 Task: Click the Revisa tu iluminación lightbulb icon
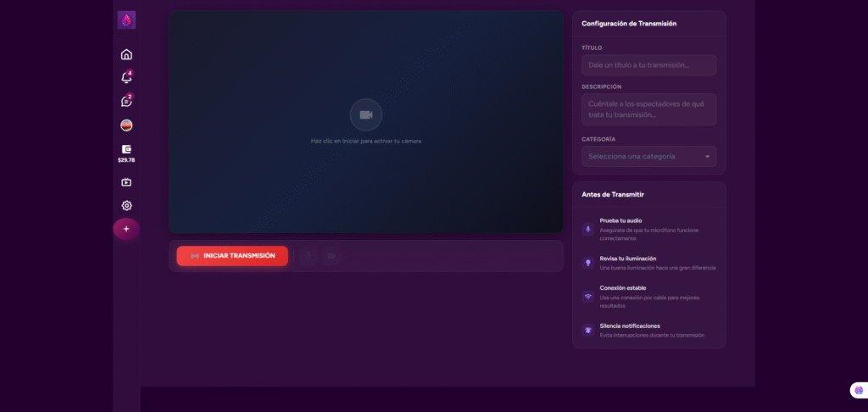(x=587, y=263)
